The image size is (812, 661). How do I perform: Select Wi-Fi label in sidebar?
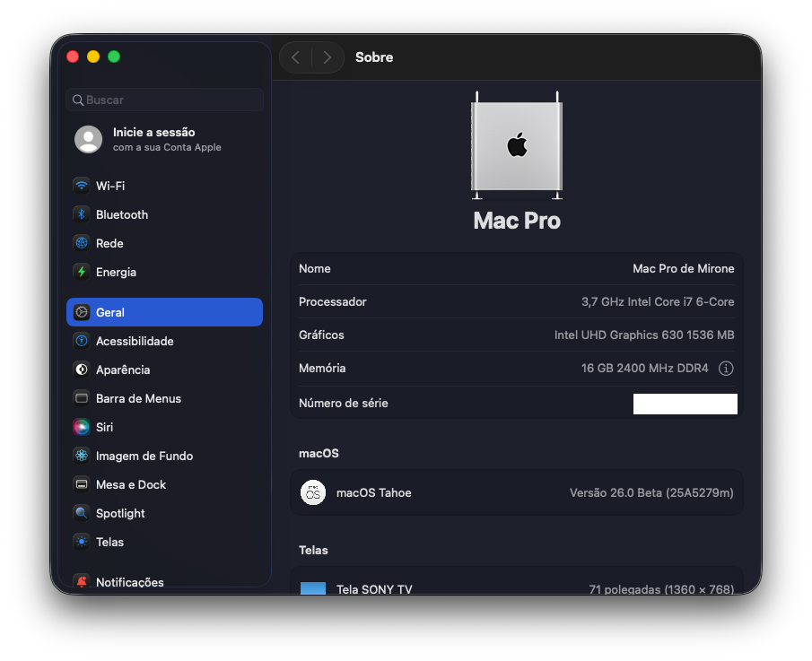pyautogui.click(x=110, y=186)
